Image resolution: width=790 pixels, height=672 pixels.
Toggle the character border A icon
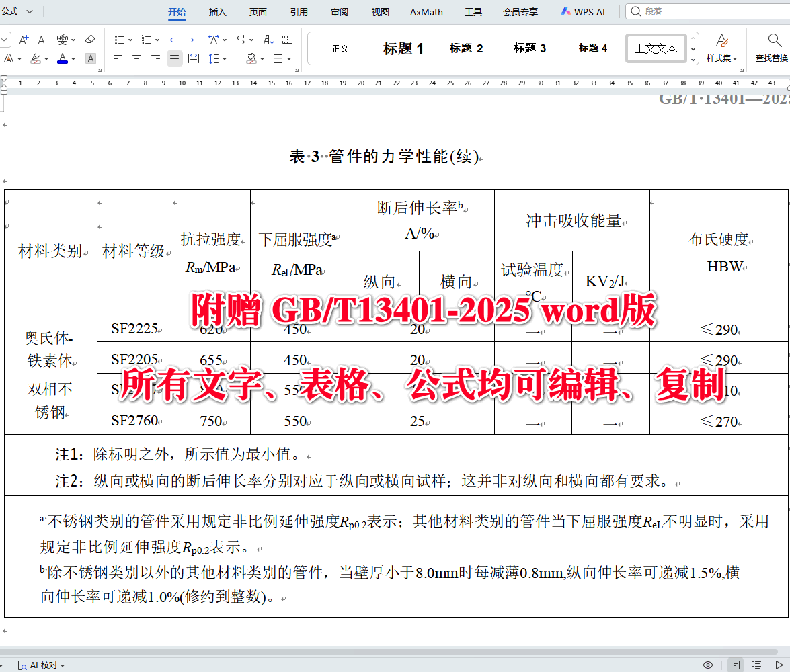[90, 58]
